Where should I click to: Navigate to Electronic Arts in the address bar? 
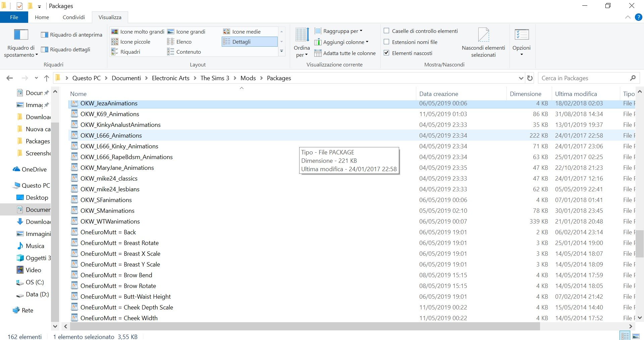tap(170, 78)
